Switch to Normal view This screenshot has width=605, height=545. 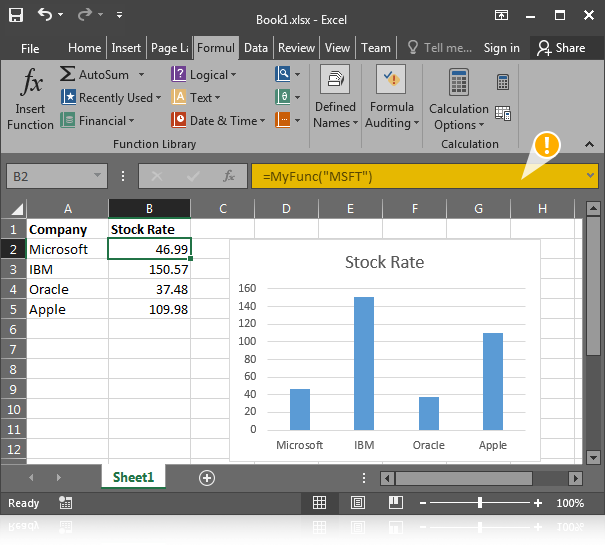point(319,503)
